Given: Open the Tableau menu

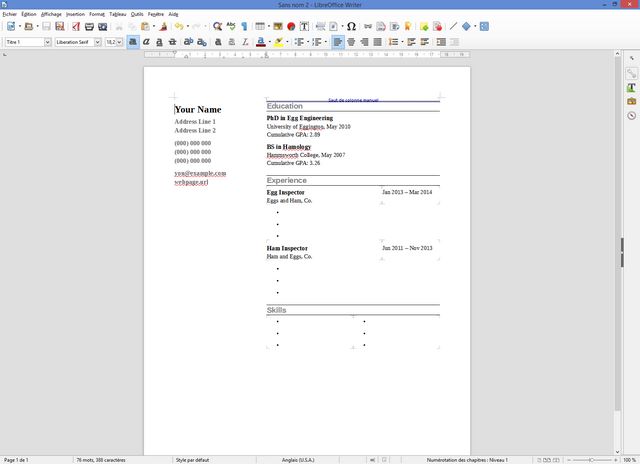Looking at the screenshot, I should [x=118, y=14].
